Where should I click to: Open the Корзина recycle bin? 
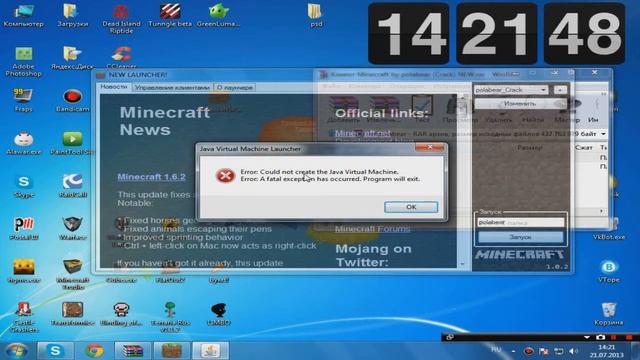click(609, 314)
